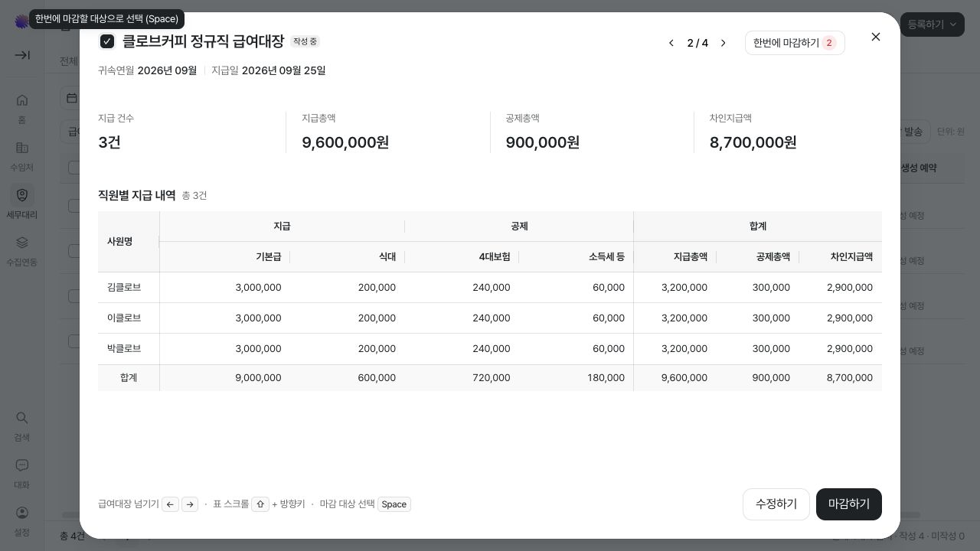Image resolution: width=980 pixels, height=551 pixels.
Task: Go to next payroll ledger arrow
Action: 723,43
